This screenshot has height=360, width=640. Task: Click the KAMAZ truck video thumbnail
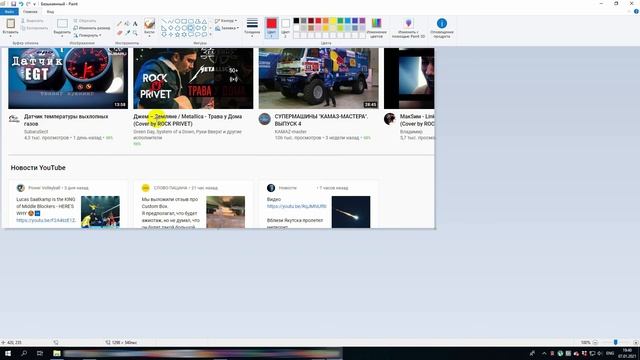(x=318, y=78)
